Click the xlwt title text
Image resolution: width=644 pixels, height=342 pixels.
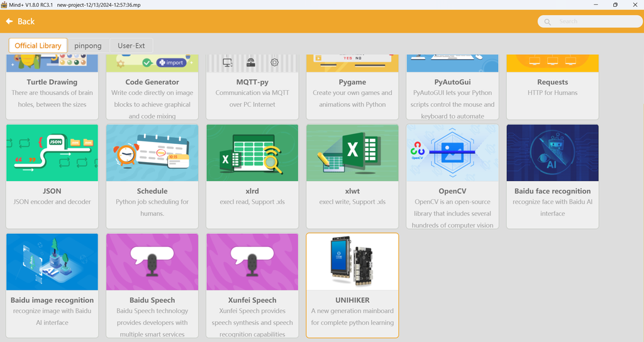coord(352,191)
